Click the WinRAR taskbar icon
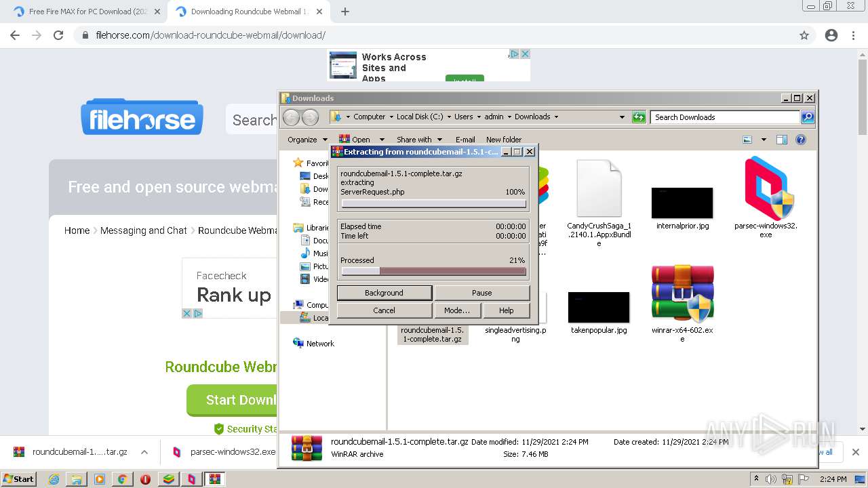The height and width of the screenshot is (488, 868). coord(215,479)
